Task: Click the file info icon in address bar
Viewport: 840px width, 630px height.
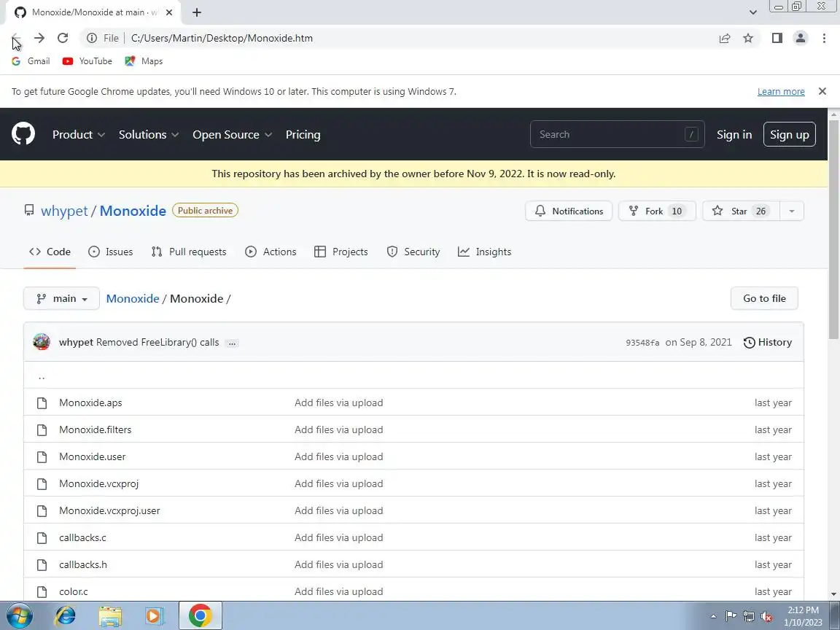Action: point(92,38)
